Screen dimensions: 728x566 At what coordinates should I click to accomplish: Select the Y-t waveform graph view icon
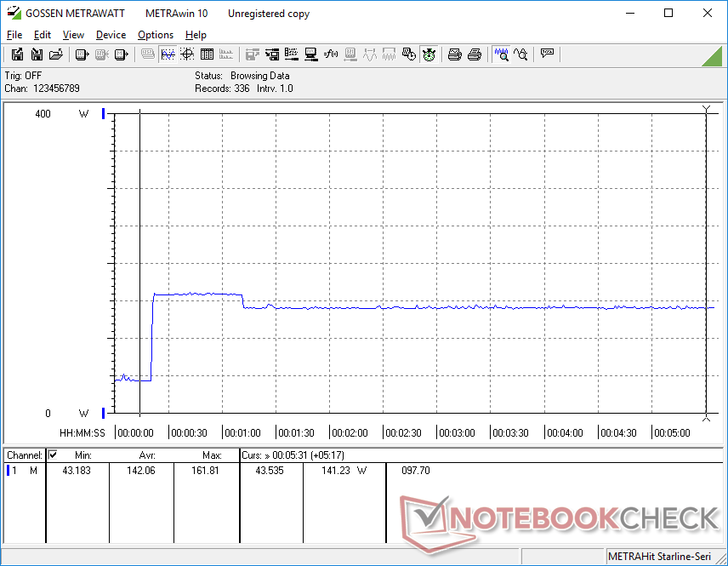(x=168, y=54)
